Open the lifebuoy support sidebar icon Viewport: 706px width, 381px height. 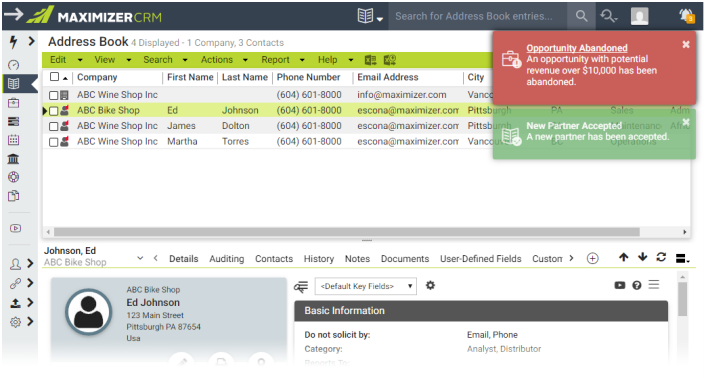tap(14, 177)
